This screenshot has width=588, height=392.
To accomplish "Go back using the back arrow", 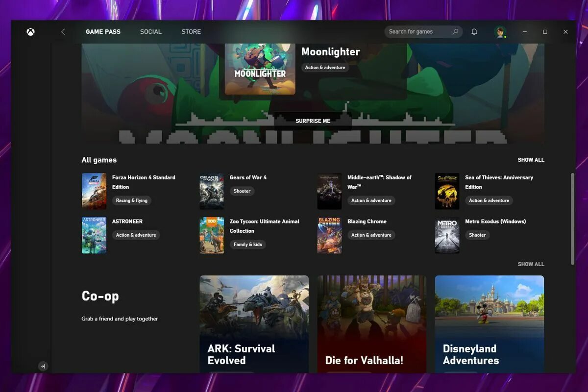I will (63, 32).
